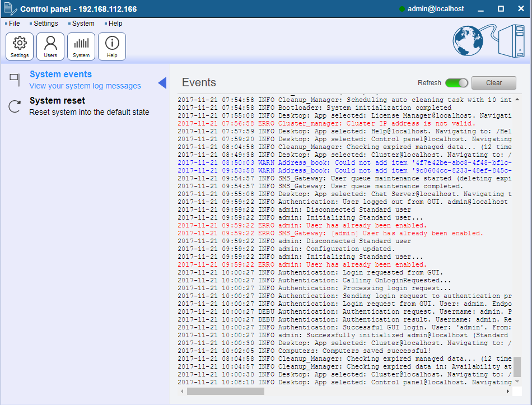Click the System reset circular arrow icon
Viewport: 532px width, 405px height.
pos(15,106)
